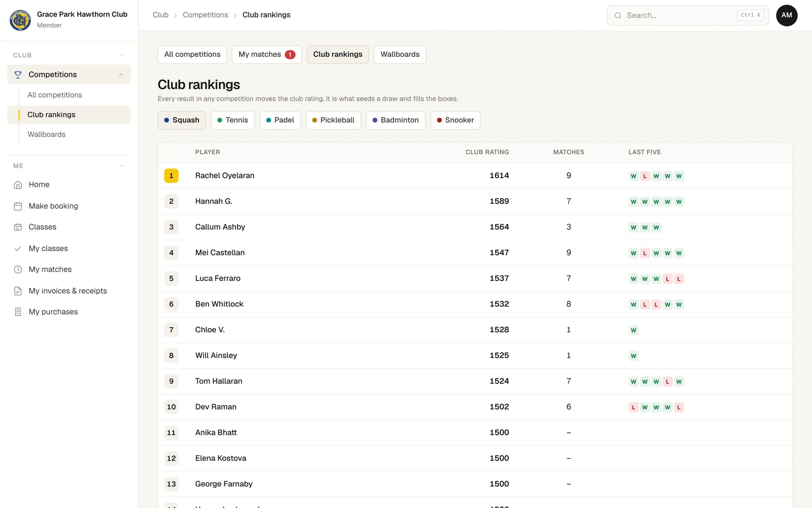Screen dimensions: 812x508
Task: Filter rankings by Pickleball
Action: tap(333, 120)
